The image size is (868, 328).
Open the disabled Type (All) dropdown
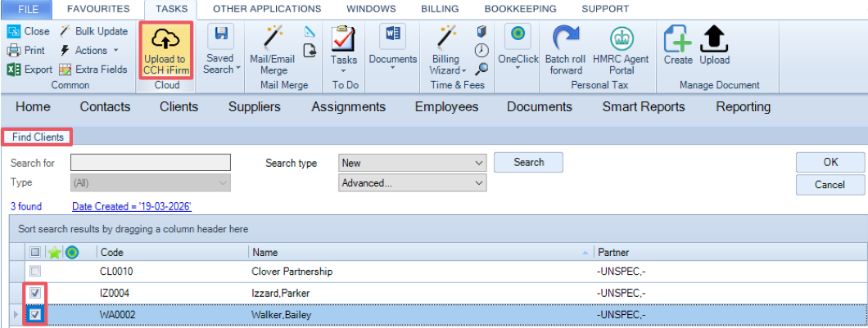click(151, 182)
